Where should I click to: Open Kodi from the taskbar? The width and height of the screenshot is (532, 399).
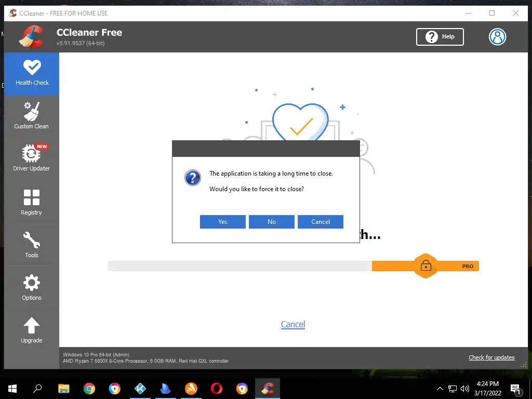pyautogui.click(x=140, y=389)
